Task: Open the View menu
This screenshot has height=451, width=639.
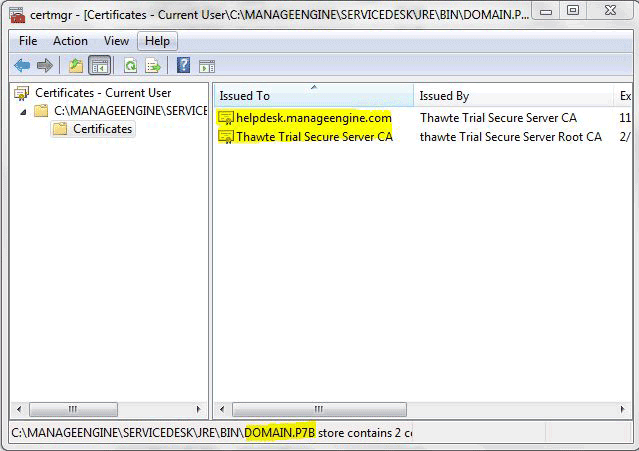Action: point(116,41)
